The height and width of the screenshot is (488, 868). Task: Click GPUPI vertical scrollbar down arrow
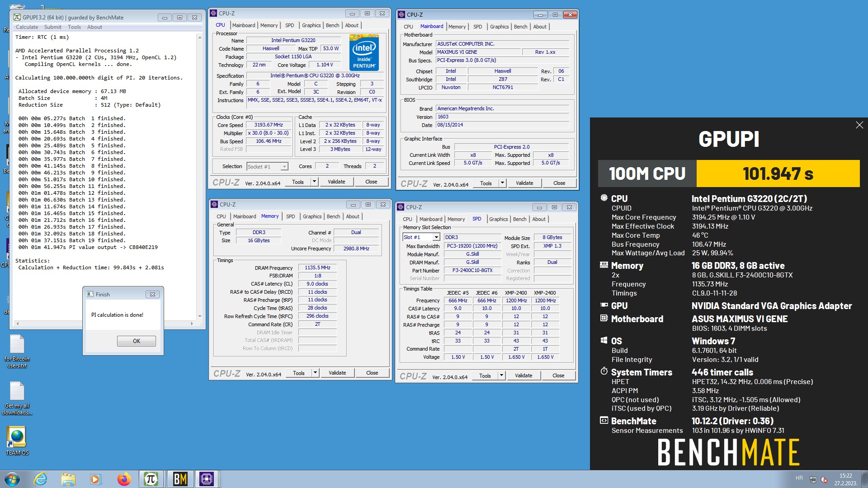coord(200,316)
